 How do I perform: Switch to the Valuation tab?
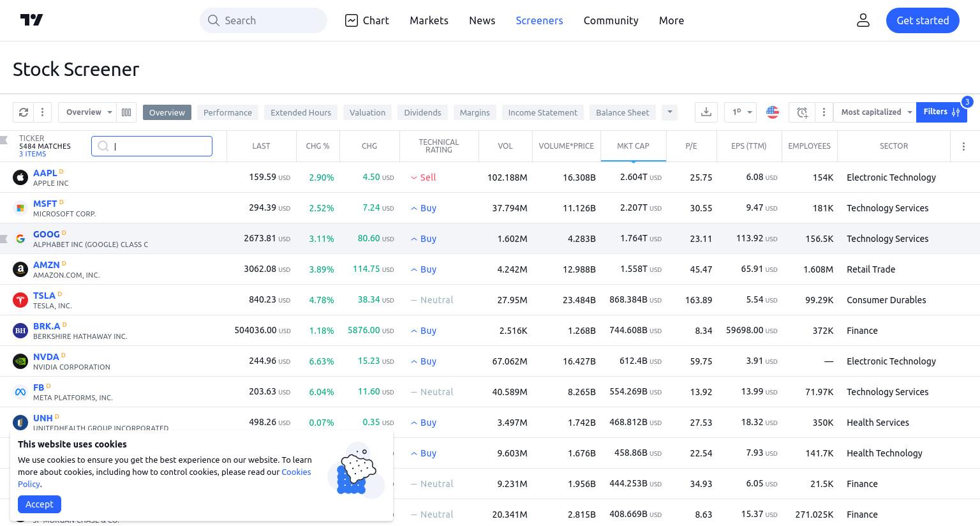pos(367,112)
